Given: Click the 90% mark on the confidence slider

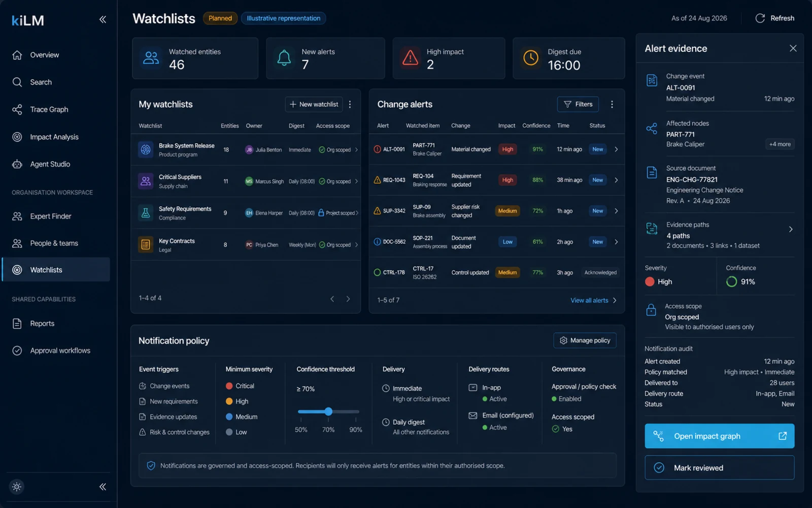Looking at the screenshot, I should (x=356, y=430).
